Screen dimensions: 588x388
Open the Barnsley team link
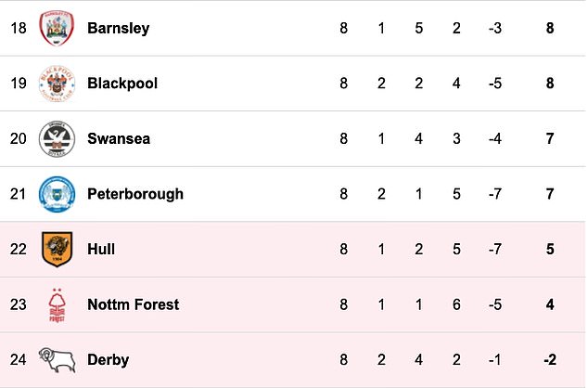[x=119, y=28]
